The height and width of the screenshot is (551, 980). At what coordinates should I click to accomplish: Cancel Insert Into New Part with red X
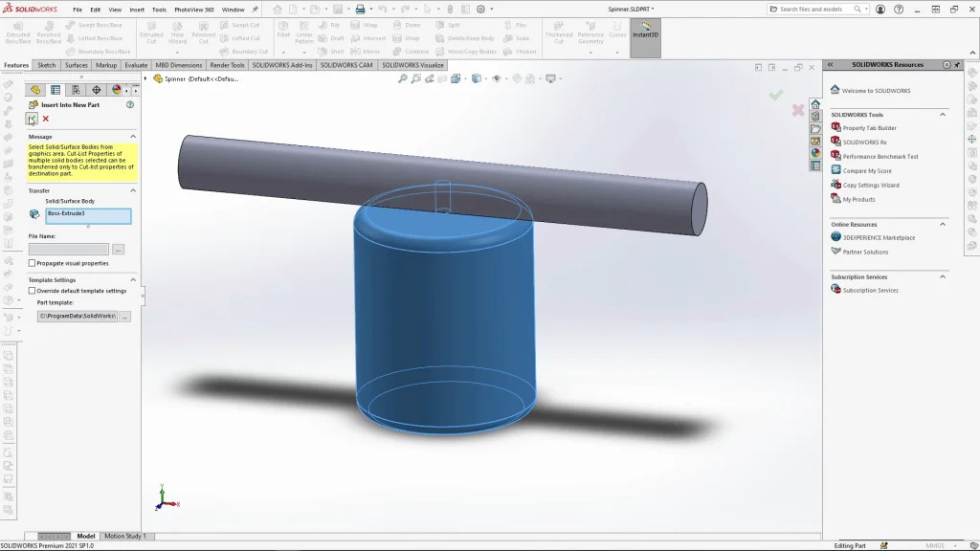click(45, 119)
